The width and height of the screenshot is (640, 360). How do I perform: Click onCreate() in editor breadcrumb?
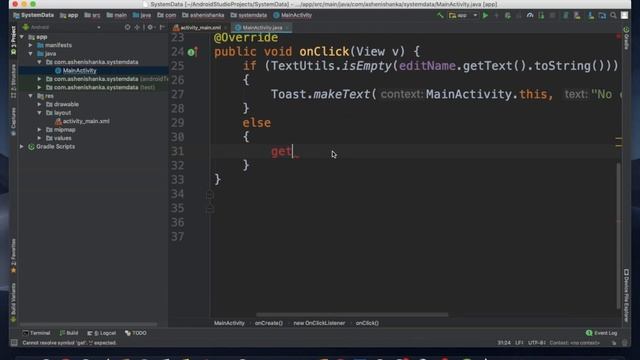coord(269,323)
